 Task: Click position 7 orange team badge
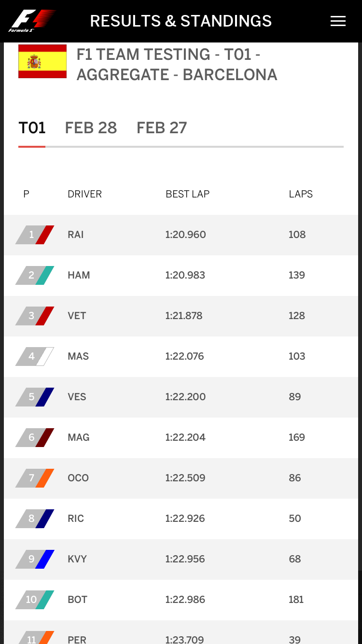point(35,478)
